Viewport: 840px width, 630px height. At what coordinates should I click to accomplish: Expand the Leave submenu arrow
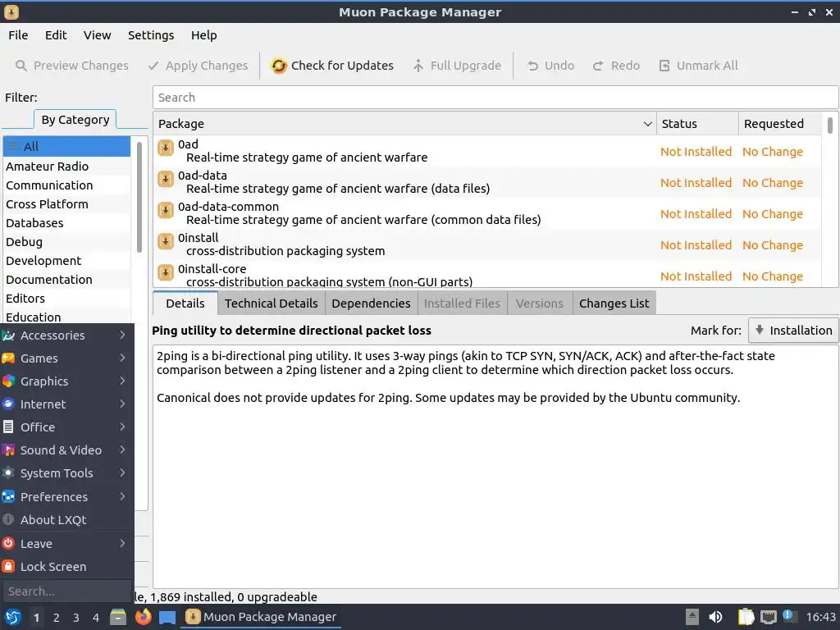(x=123, y=543)
